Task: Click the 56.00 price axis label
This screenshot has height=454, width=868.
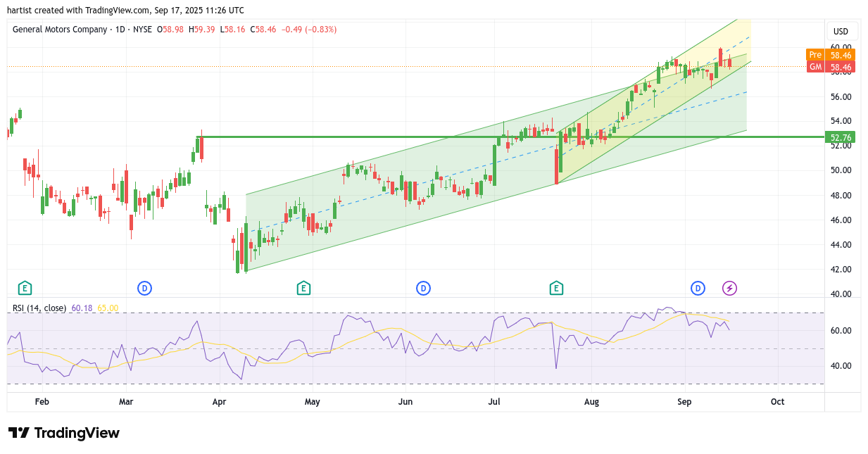Action: coord(841,96)
